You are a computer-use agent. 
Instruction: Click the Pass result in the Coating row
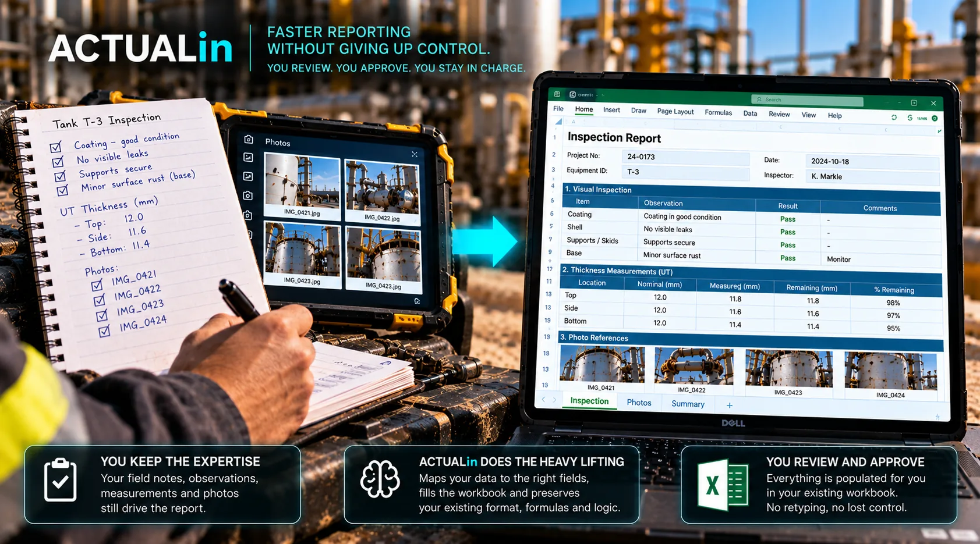pos(787,219)
